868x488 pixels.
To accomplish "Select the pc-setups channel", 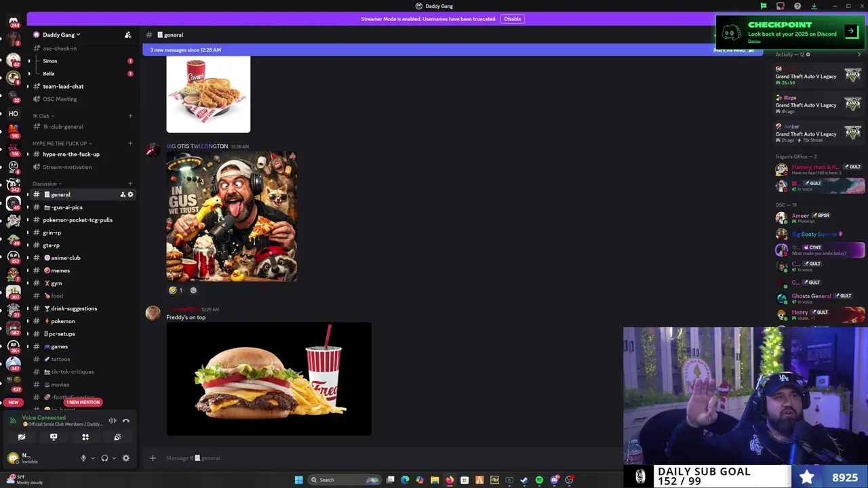I will point(81,333).
